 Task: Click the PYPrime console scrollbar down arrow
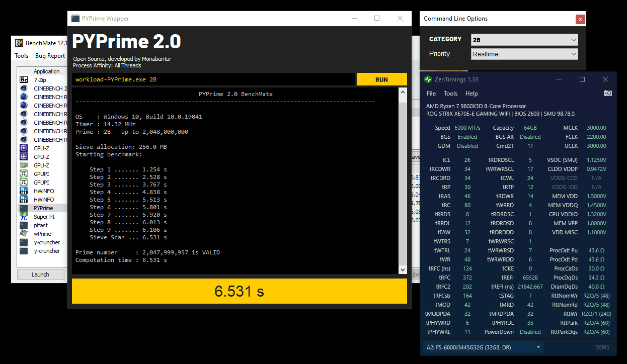pyautogui.click(x=402, y=270)
